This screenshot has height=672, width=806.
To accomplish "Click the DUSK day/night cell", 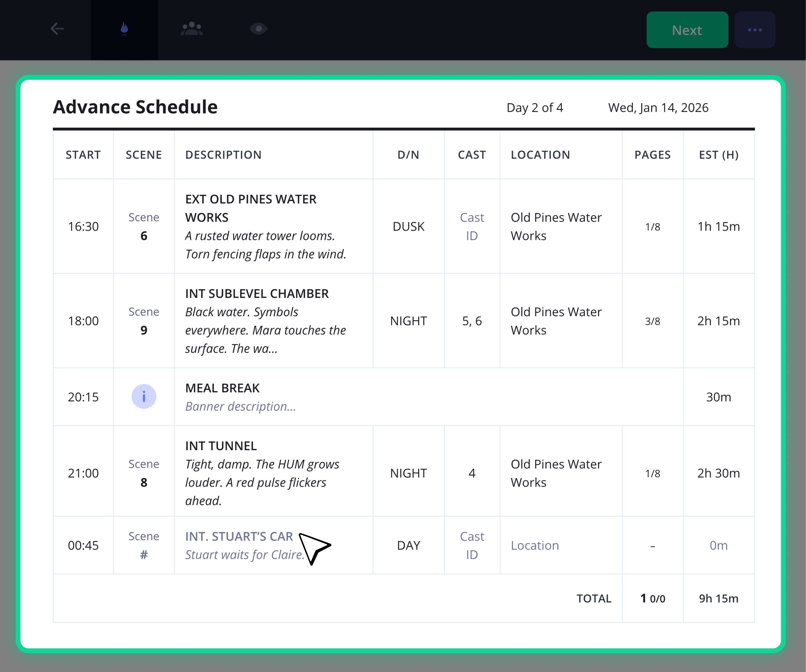I will 408,226.
